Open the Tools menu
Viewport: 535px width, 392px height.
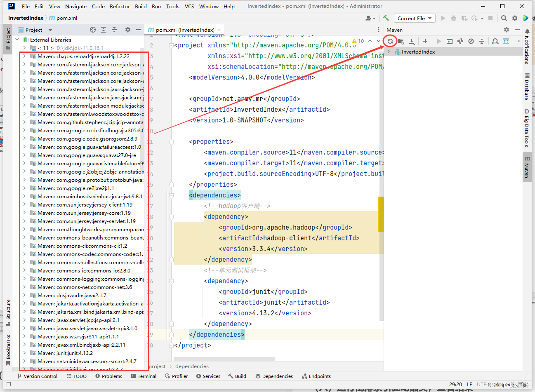click(x=173, y=6)
